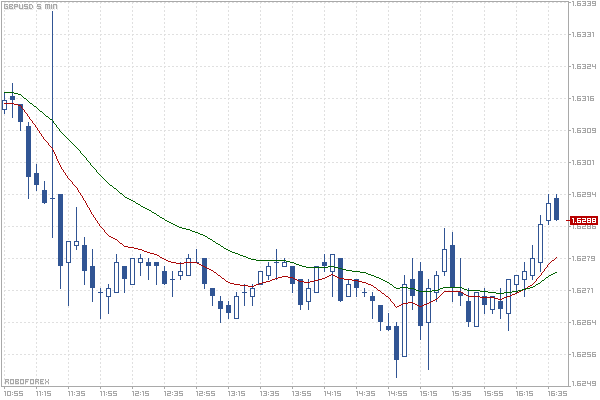Image resolution: width=600 pixels, height=400 pixels.
Task: Click the 14:55 time axis label
Action: [397, 393]
